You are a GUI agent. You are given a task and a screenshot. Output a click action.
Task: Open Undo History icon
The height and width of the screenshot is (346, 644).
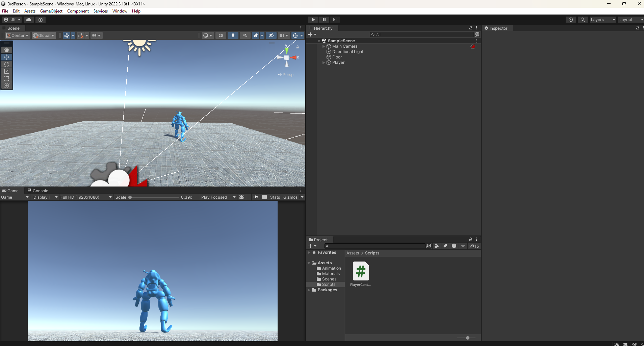570,20
